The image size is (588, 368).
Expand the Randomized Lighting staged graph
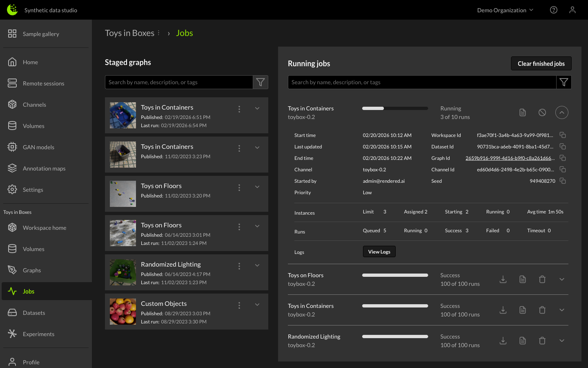pyautogui.click(x=257, y=265)
